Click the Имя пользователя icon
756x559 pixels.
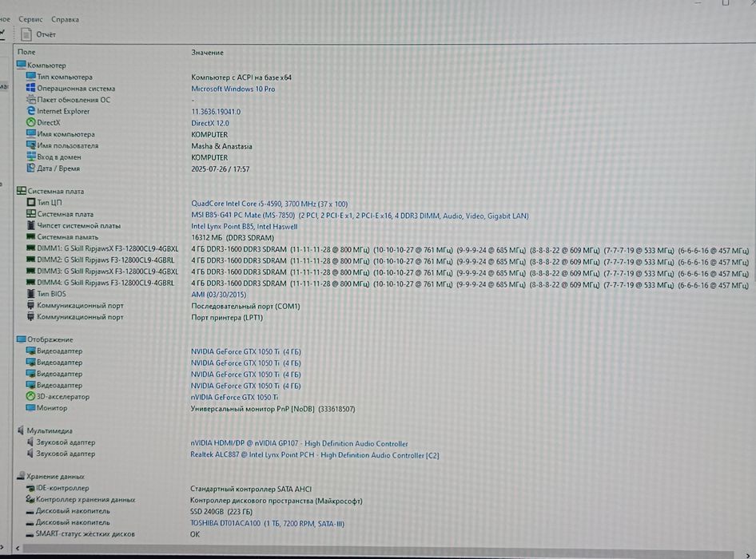[x=31, y=145]
